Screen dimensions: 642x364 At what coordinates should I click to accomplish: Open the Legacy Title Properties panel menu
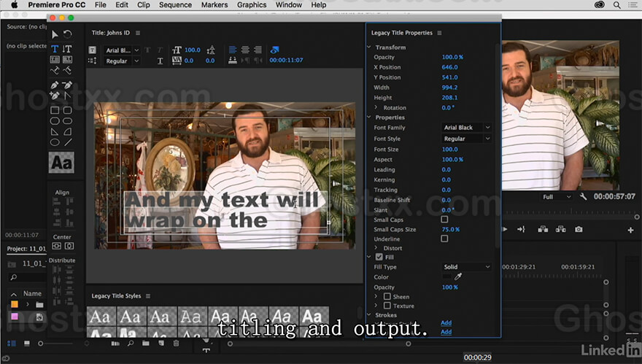click(439, 33)
